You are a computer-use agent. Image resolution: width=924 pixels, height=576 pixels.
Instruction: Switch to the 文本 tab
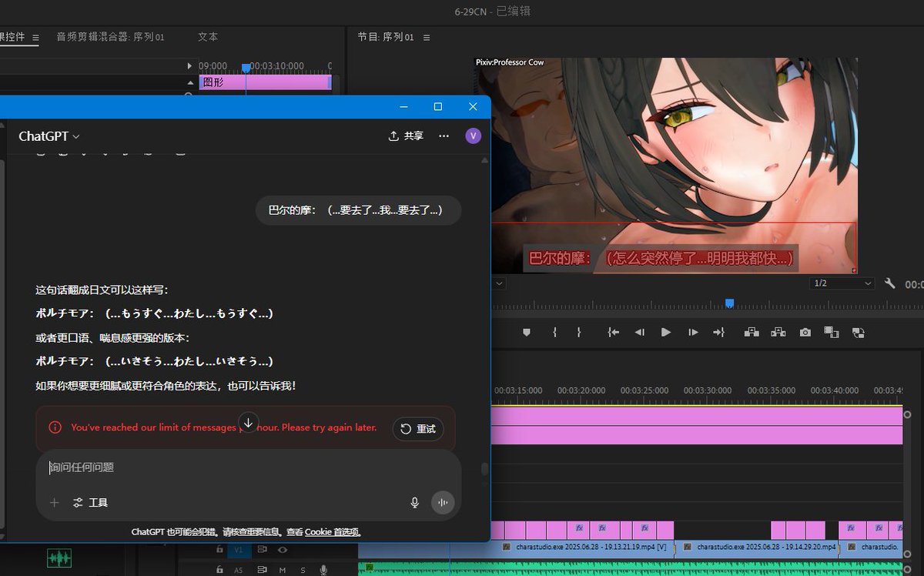click(207, 37)
